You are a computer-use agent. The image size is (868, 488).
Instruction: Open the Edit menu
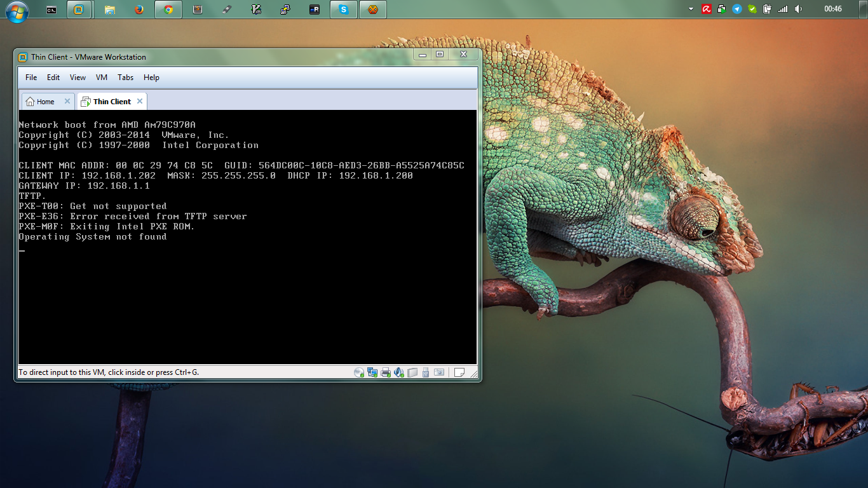pyautogui.click(x=53, y=78)
